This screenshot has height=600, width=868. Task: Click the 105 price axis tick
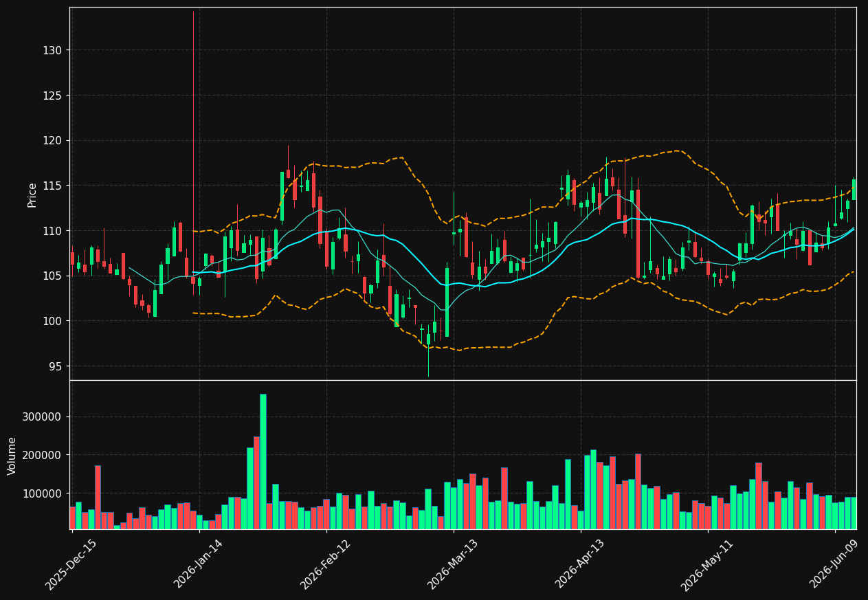coord(53,276)
